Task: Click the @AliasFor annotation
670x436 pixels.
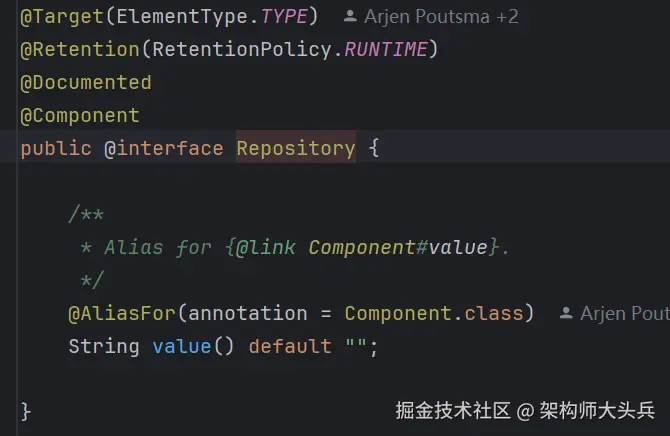Action: coord(122,313)
